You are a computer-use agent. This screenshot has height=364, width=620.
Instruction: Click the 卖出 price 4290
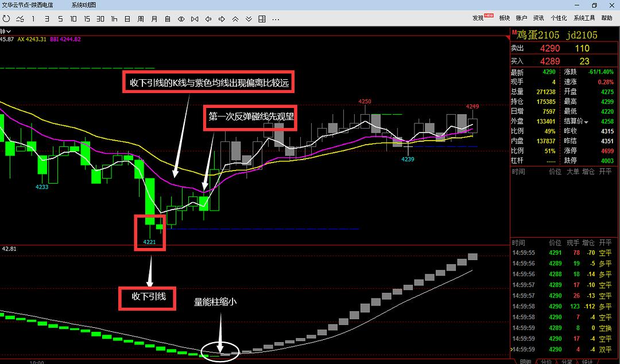click(550, 49)
